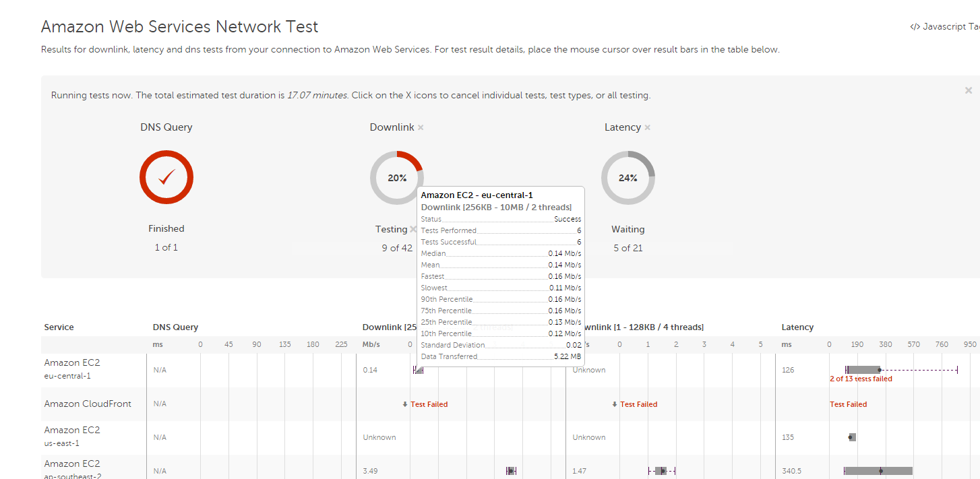Click Test Failed in CloudFront's Latency column
This screenshot has height=479, width=980.
click(x=849, y=404)
